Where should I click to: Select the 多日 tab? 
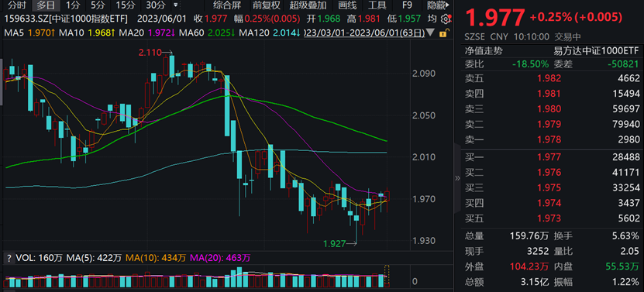click(45, 5)
